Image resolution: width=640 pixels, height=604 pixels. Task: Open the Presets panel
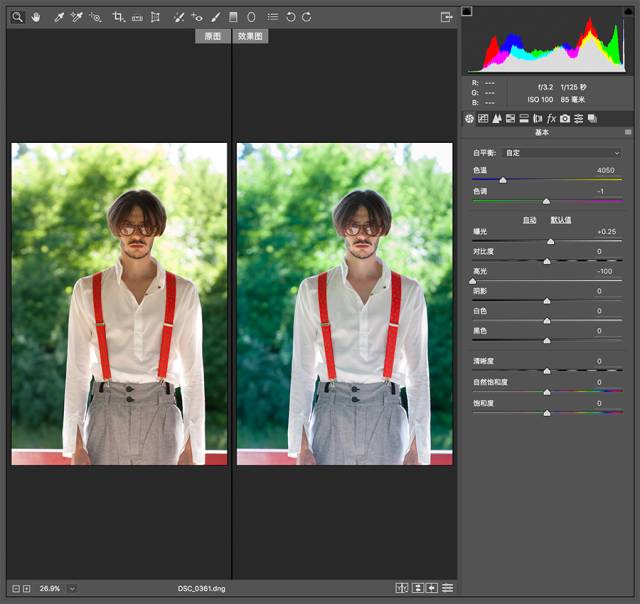[x=578, y=119]
